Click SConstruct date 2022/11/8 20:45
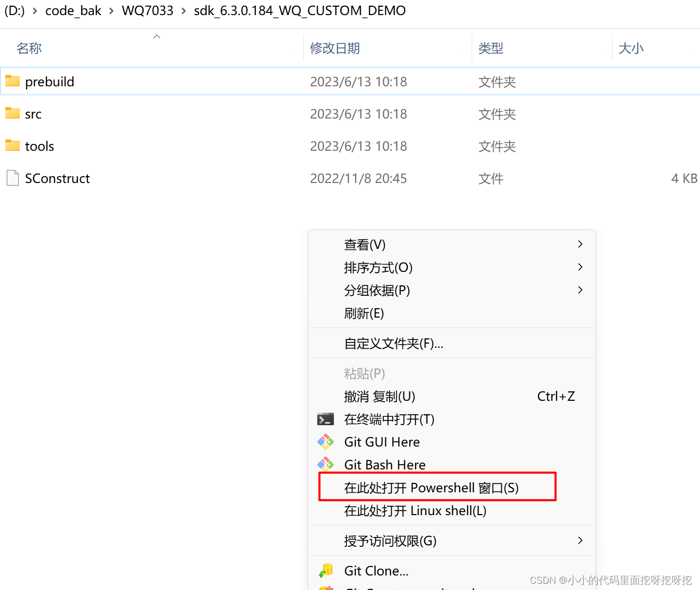The image size is (700, 590). pyautogui.click(x=358, y=178)
